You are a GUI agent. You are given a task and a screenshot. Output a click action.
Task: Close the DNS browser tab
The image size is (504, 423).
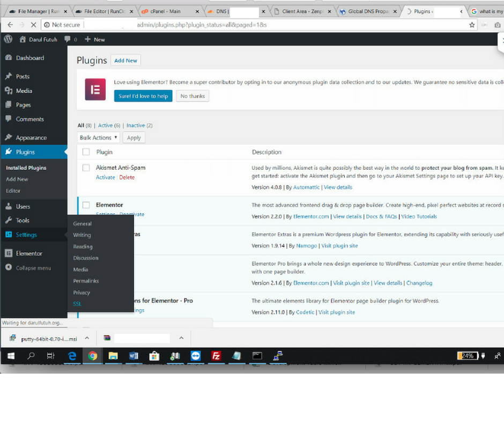tap(263, 11)
